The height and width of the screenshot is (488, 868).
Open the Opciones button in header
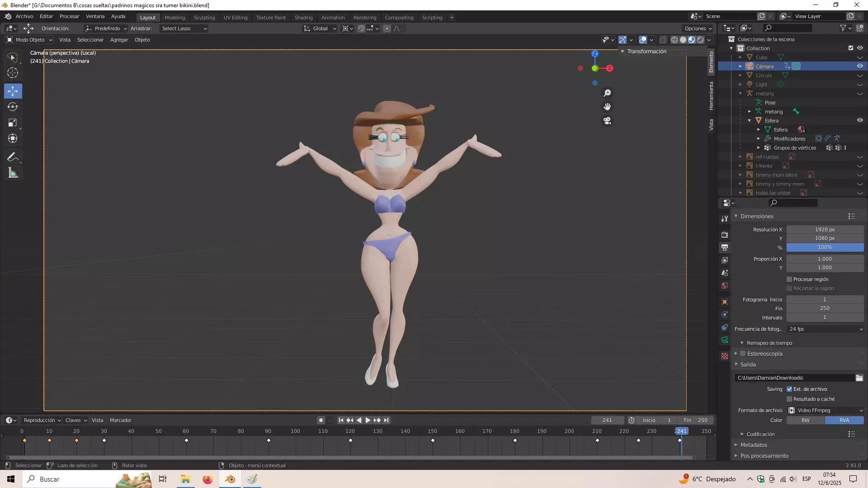tap(698, 28)
